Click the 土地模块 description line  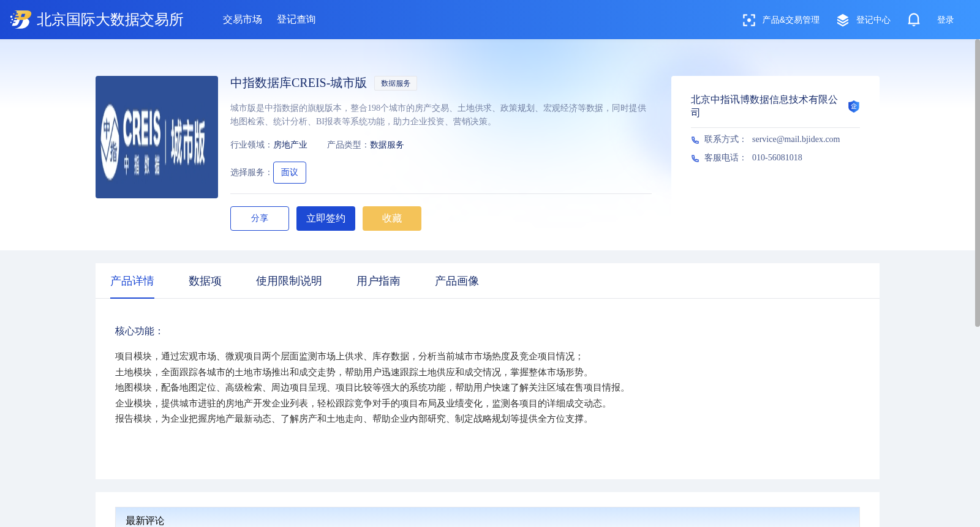tap(354, 372)
